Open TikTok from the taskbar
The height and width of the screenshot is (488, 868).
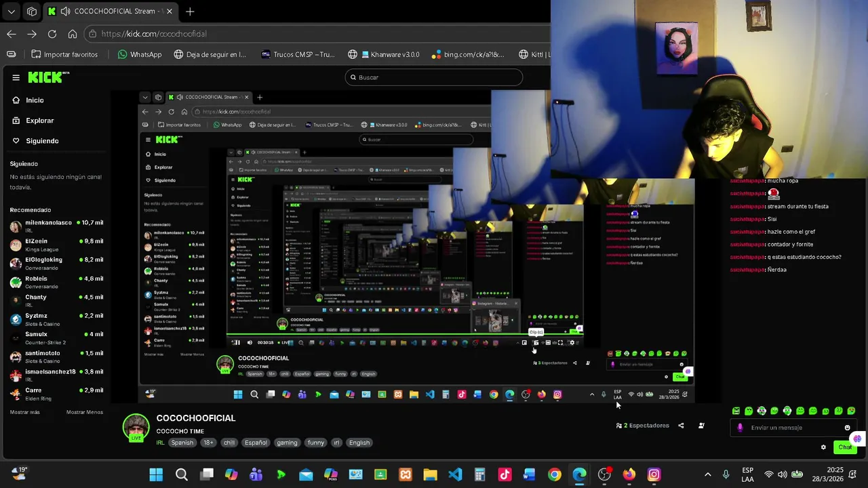pyautogui.click(x=505, y=474)
